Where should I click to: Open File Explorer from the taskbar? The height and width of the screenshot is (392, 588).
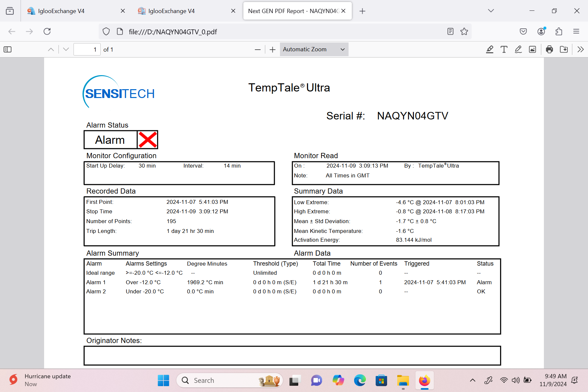(403, 380)
